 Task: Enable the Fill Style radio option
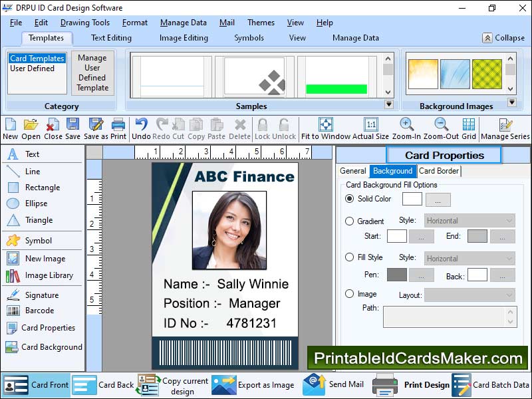350,257
